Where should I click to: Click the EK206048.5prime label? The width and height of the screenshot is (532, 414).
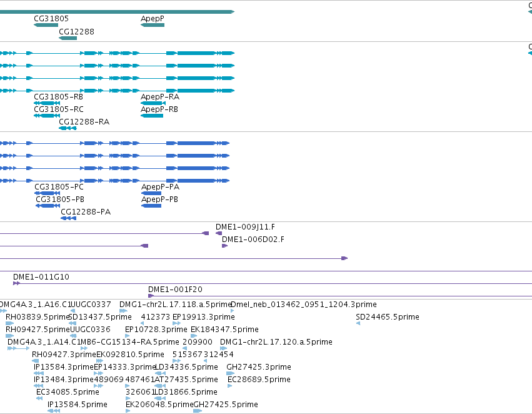coord(159,405)
